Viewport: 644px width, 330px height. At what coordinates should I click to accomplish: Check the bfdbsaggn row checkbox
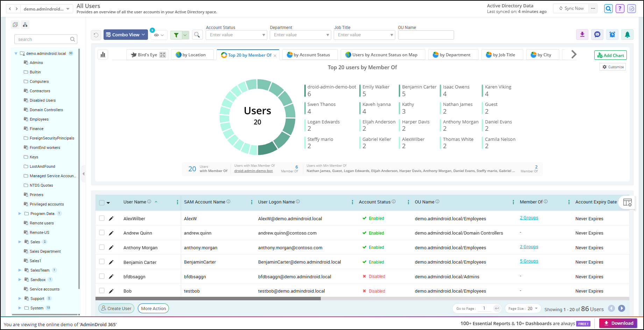[102, 276]
